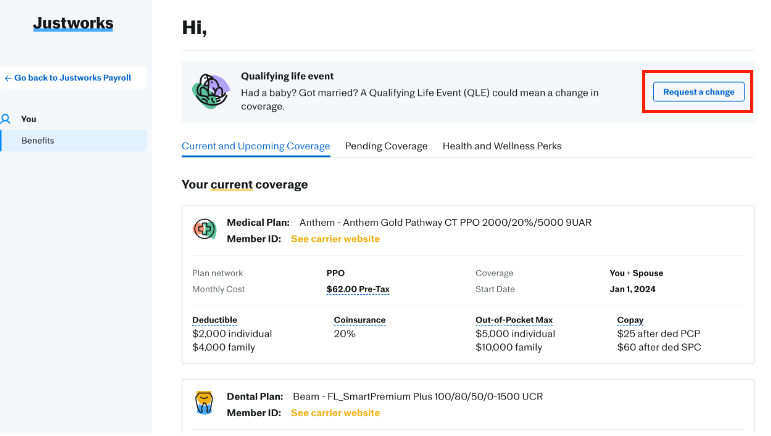
Task: Click the Out-of-Pocket Max term label
Action: (x=514, y=320)
